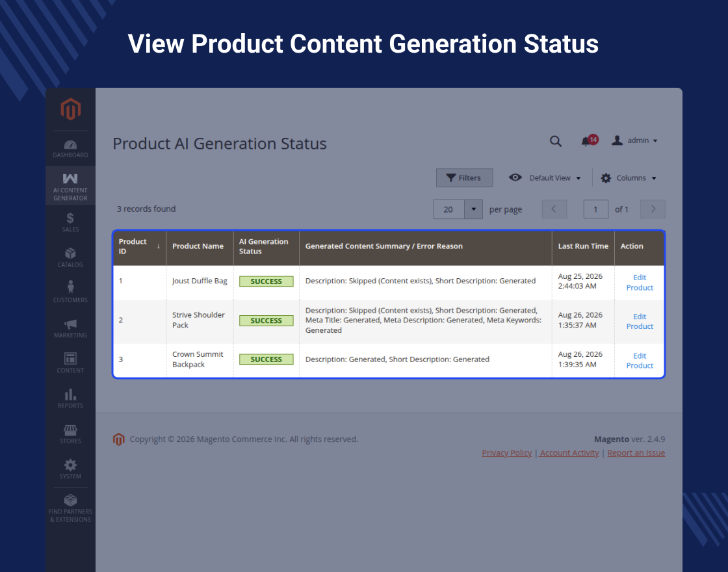Open notifications bell with 14 badge

click(x=589, y=140)
